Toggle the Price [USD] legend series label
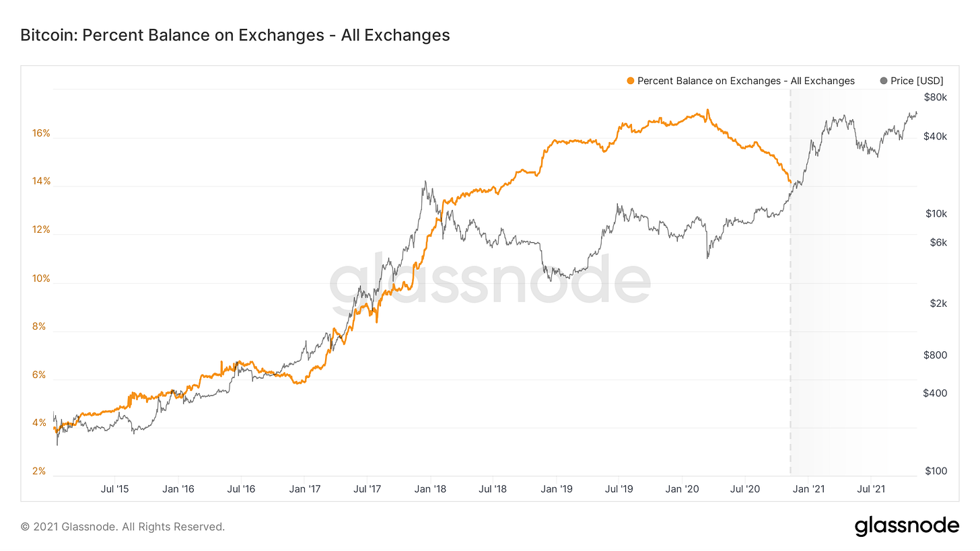Image resolution: width=980 pixels, height=551 pixels. 917,81
